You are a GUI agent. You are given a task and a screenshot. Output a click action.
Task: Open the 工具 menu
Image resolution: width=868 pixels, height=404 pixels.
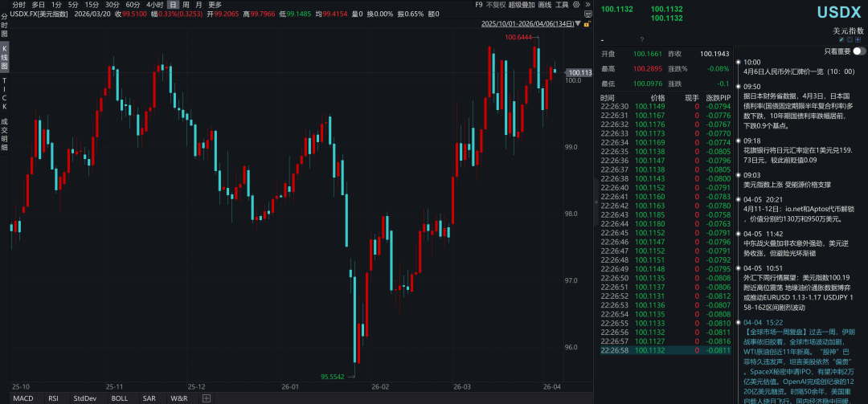(x=563, y=5)
